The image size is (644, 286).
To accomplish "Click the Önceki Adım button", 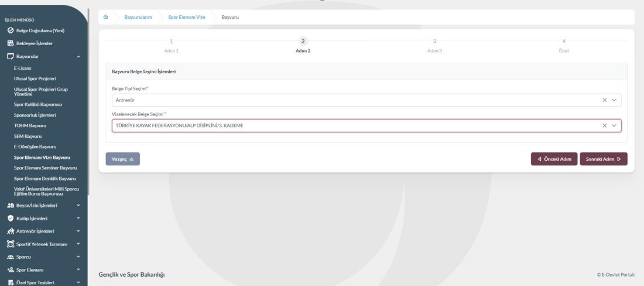I will (x=554, y=159).
